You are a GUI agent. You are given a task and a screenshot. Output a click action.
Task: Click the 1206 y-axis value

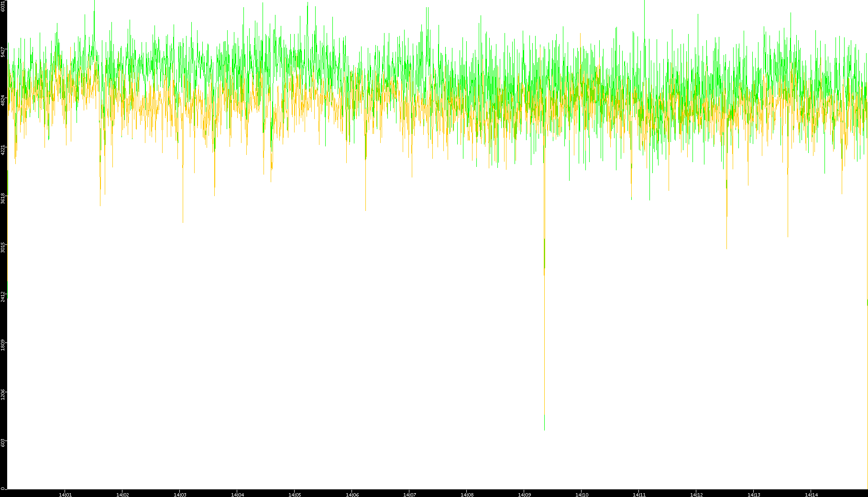click(x=3, y=395)
